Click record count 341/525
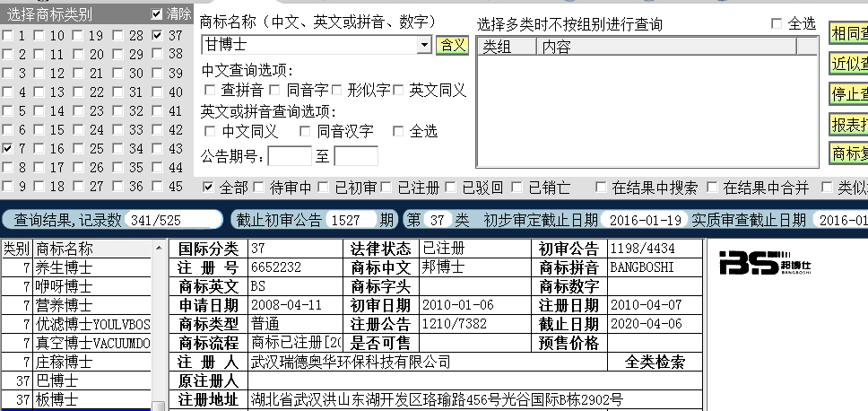868x411 pixels. [x=171, y=220]
